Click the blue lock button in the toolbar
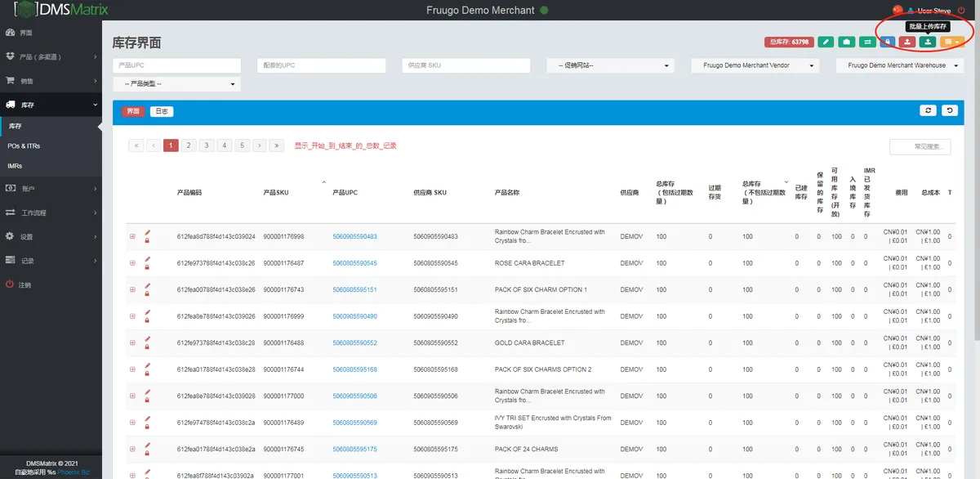980x479 pixels. pos(888,42)
